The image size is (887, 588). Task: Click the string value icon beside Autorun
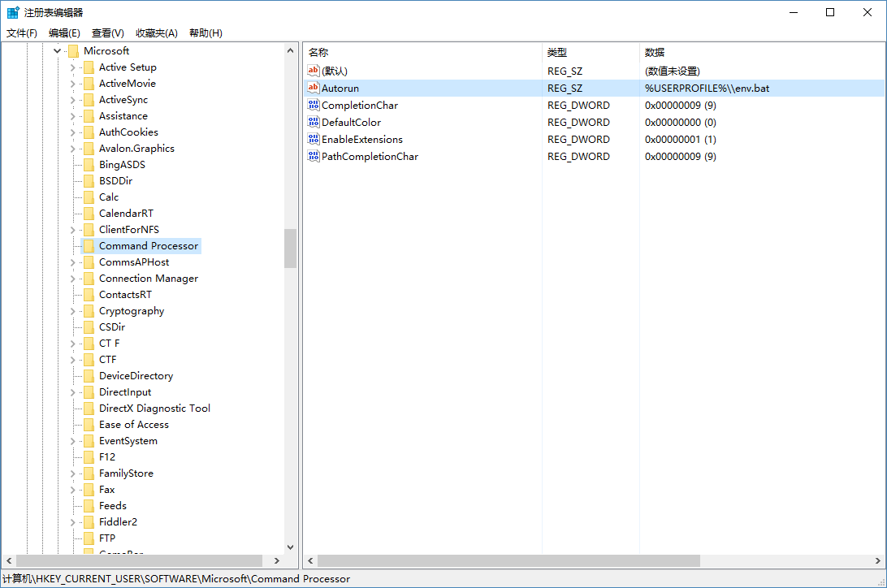point(314,88)
